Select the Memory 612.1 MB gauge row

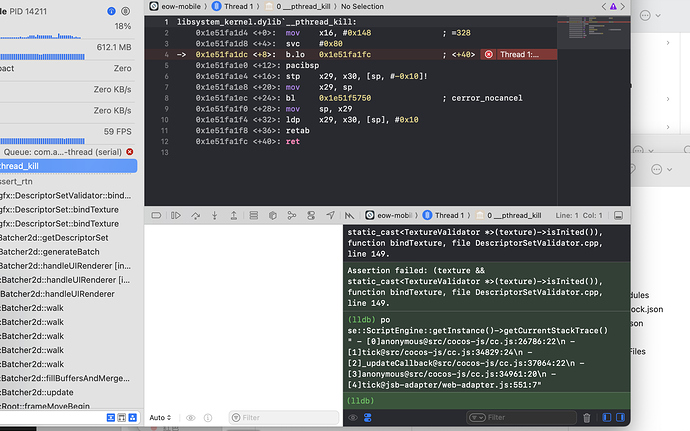click(x=66, y=51)
